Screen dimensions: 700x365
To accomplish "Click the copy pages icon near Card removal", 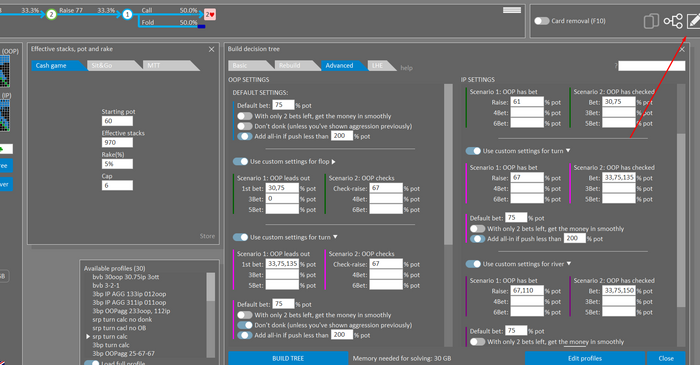I will [651, 21].
